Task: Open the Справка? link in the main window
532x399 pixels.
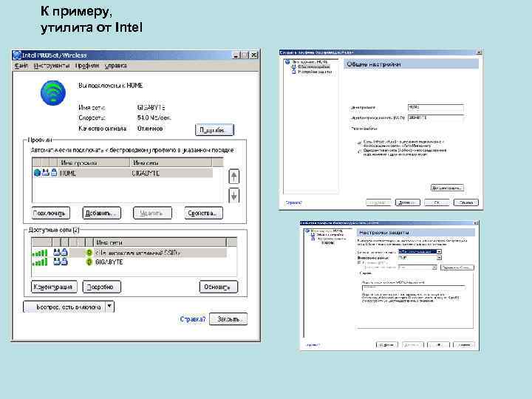Action: point(193,319)
